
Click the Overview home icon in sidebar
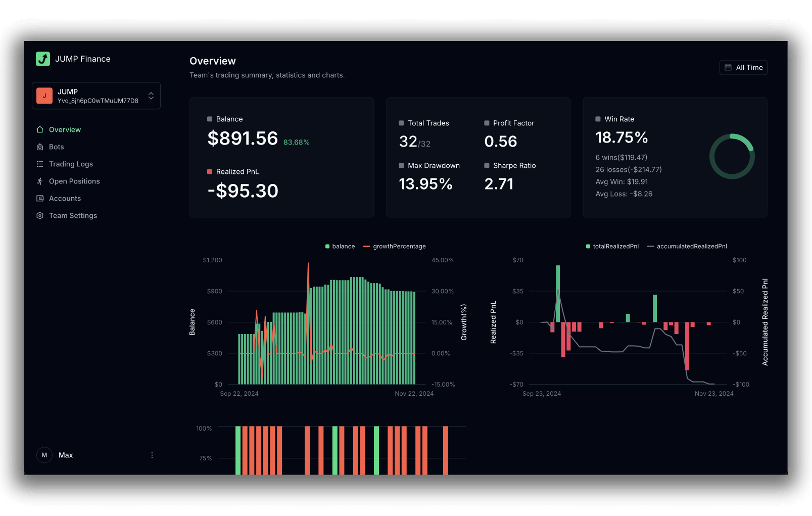pyautogui.click(x=40, y=130)
